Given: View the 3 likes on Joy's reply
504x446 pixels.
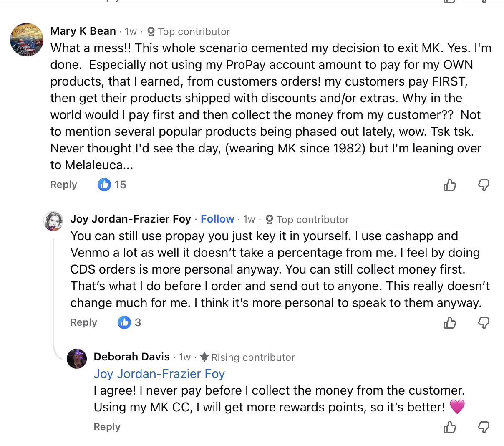Looking at the screenshot, I should coord(130,322).
